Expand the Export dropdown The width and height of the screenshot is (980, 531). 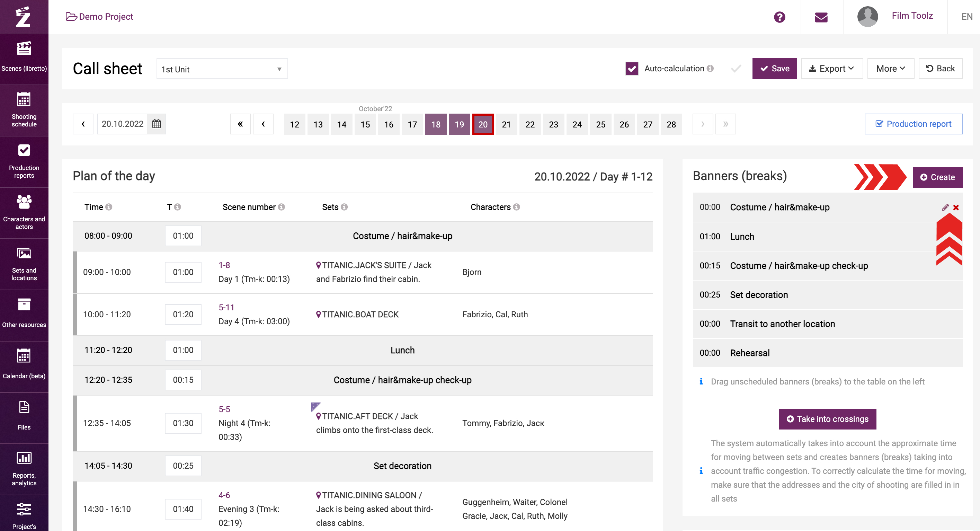tap(832, 69)
